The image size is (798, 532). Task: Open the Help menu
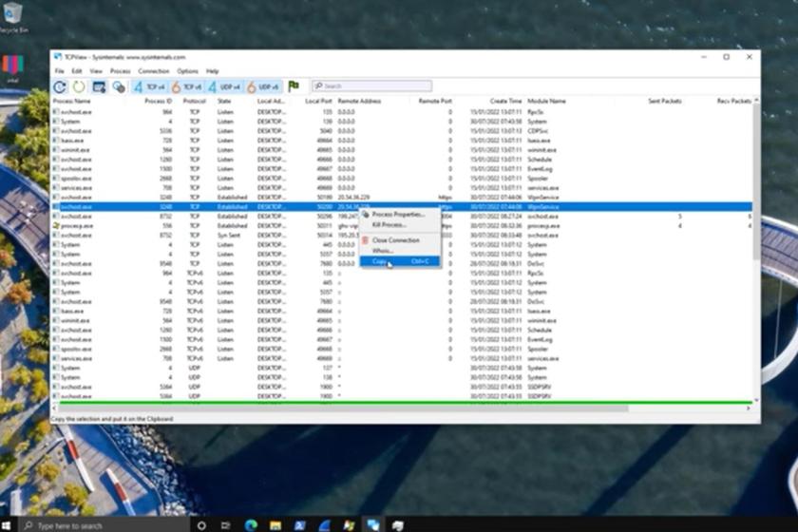pyautogui.click(x=212, y=71)
